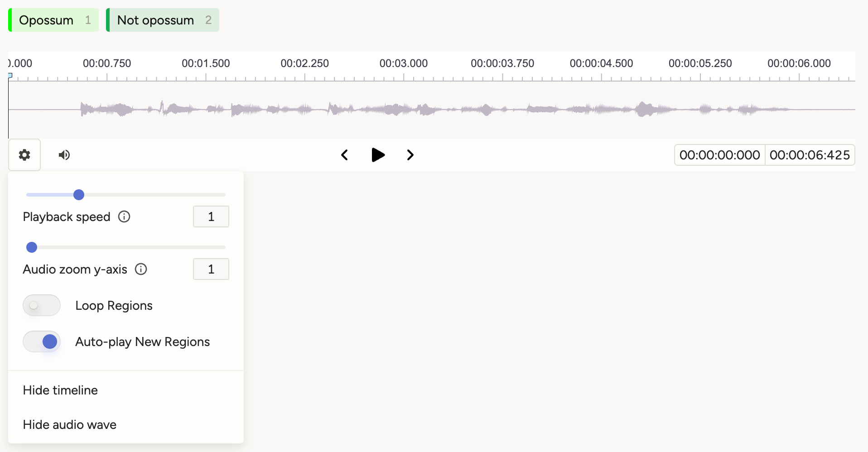
Task: Disable Auto-play New Regions
Action: point(41,341)
